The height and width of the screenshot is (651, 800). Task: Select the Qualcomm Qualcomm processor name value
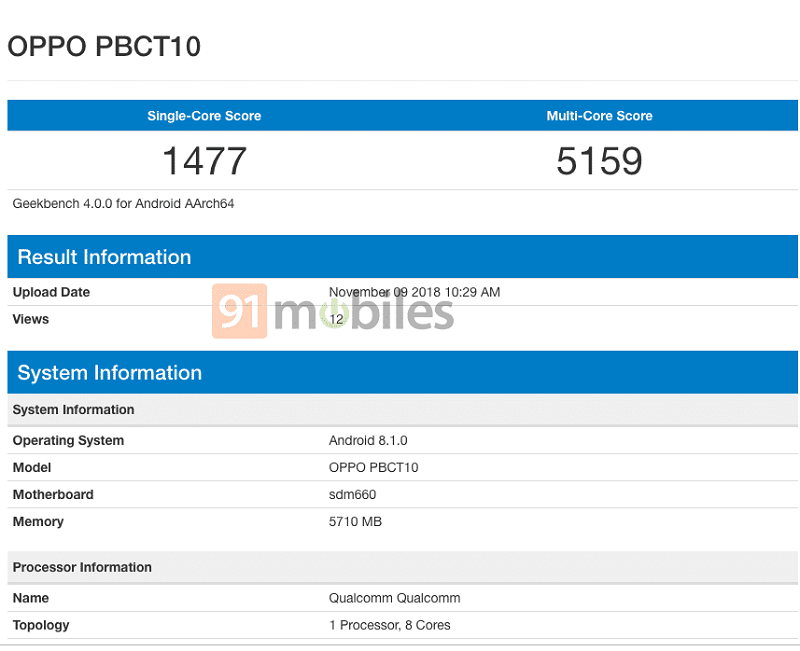(x=394, y=598)
